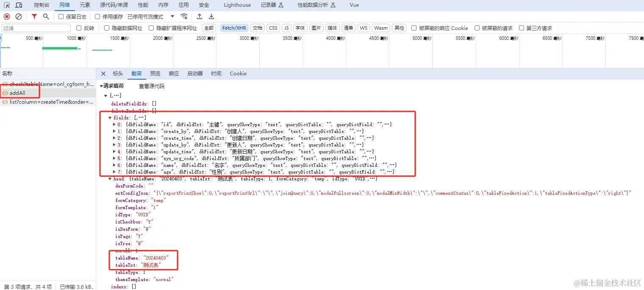Screen dimensions: 644x290
Task: Open network conditions wifi icon
Action: [x=184, y=17]
